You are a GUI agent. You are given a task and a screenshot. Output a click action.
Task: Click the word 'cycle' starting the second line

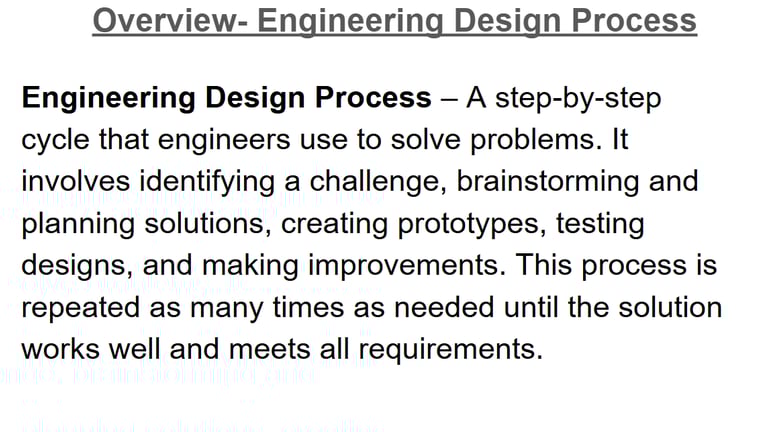pos(54,140)
